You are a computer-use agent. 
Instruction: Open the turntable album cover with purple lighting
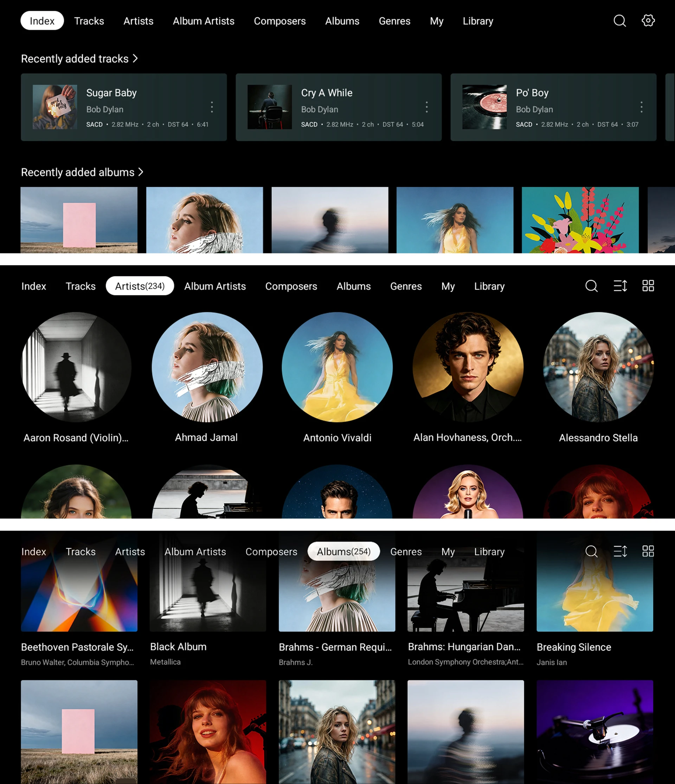point(595,732)
